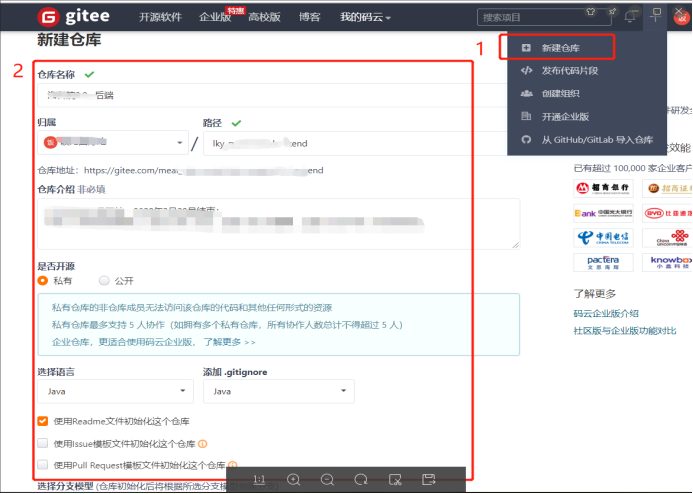Open the 社区版与企业版功能对比 link
Viewport: 693px width, 494px height.
pos(625,331)
